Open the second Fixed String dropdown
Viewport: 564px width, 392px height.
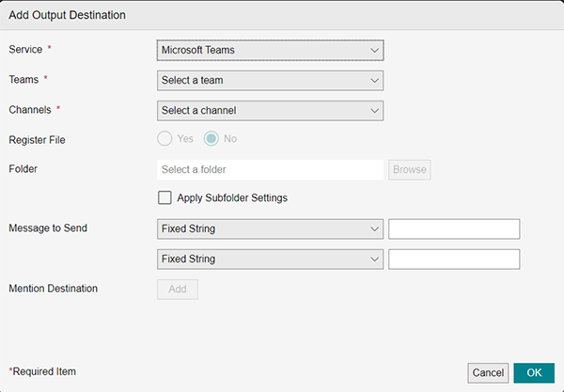point(270,259)
